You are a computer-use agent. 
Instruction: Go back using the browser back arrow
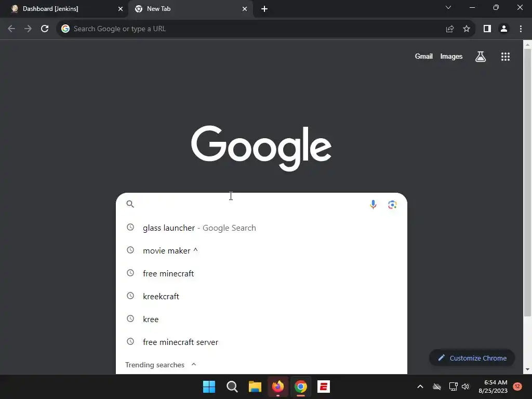pyautogui.click(x=11, y=29)
